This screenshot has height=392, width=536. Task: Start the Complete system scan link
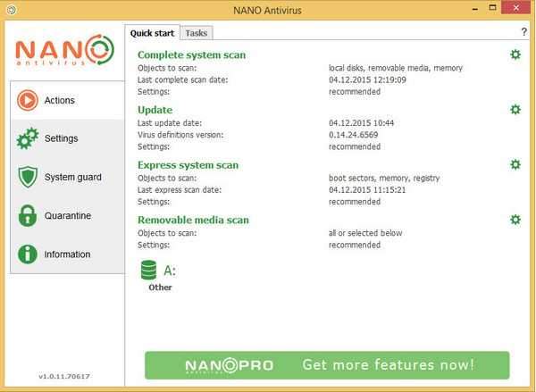coord(191,55)
